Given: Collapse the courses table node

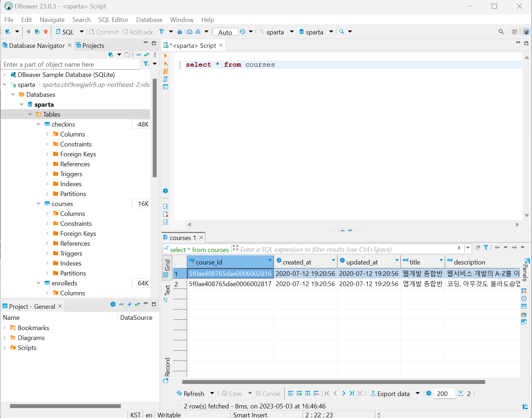Looking at the screenshot, I should (39, 204).
